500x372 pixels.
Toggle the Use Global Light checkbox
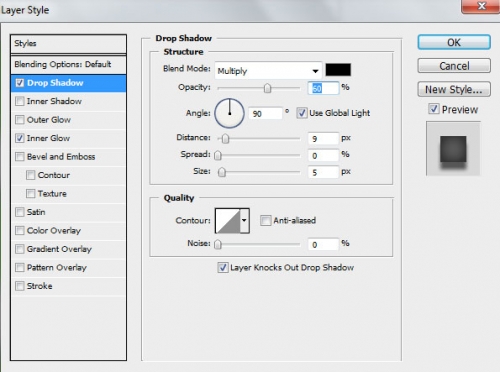[x=302, y=113]
